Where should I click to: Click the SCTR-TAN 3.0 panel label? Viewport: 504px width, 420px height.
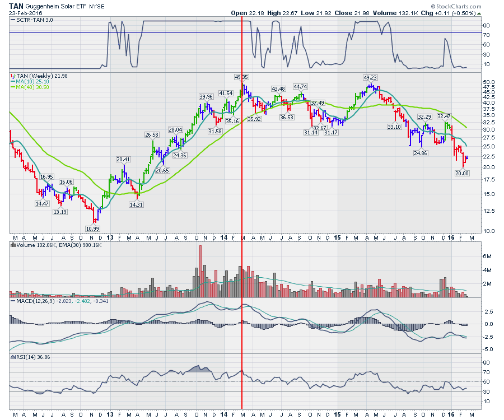click(31, 20)
